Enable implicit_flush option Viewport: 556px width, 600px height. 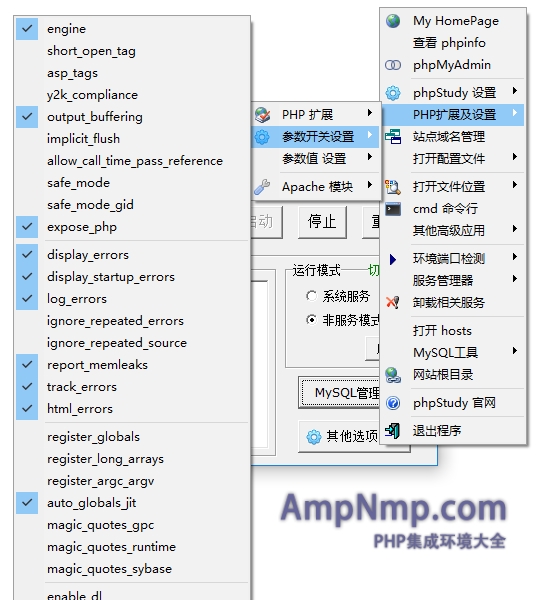pos(132,139)
